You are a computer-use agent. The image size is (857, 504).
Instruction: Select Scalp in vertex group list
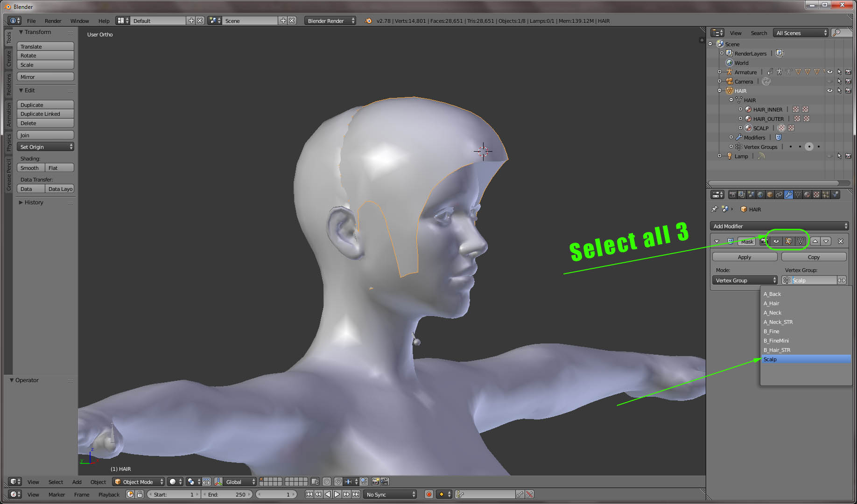click(x=806, y=359)
